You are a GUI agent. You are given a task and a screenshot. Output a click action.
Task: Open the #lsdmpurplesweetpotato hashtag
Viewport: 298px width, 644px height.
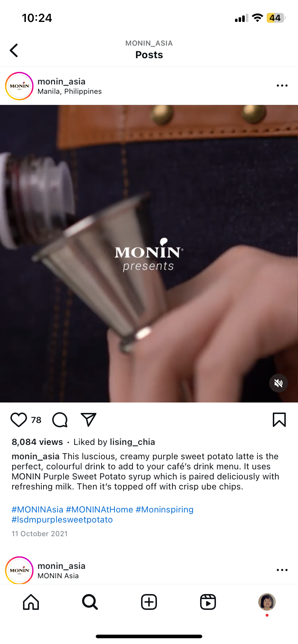(x=62, y=520)
